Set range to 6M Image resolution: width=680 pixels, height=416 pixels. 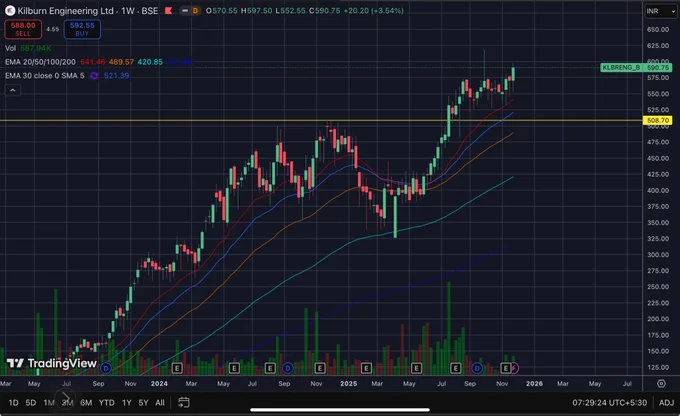tap(86, 403)
